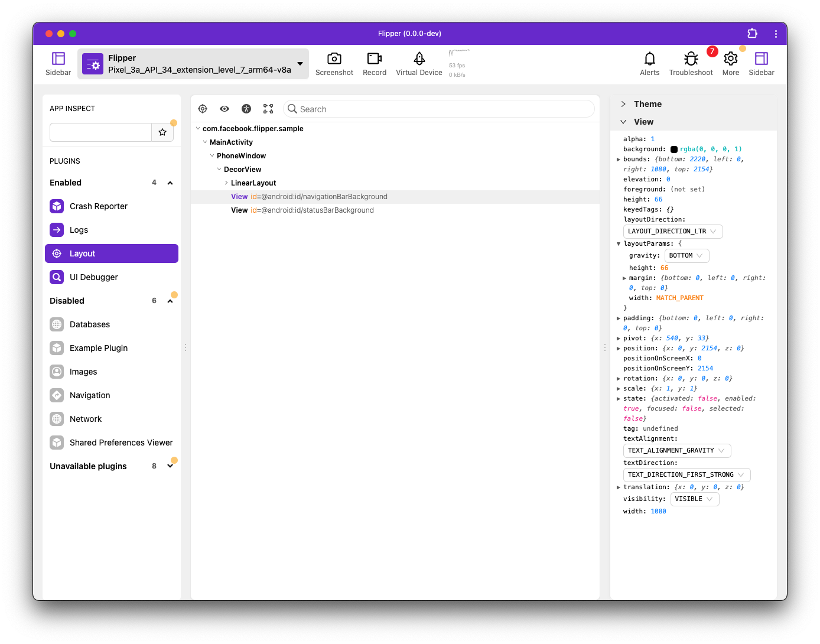Viewport: 820px width, 644px height.
Task: Click the Images plugin icon
Action: pos(57,372)
